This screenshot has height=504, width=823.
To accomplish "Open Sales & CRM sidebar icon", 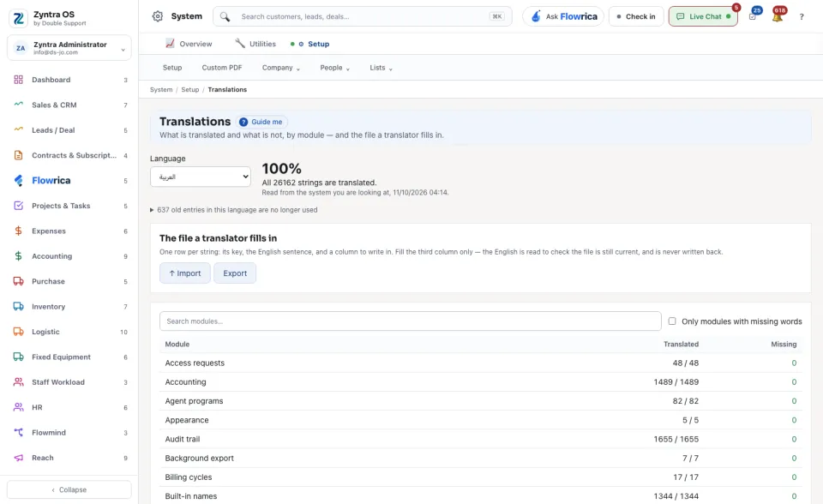I will (x=18, y=105).
